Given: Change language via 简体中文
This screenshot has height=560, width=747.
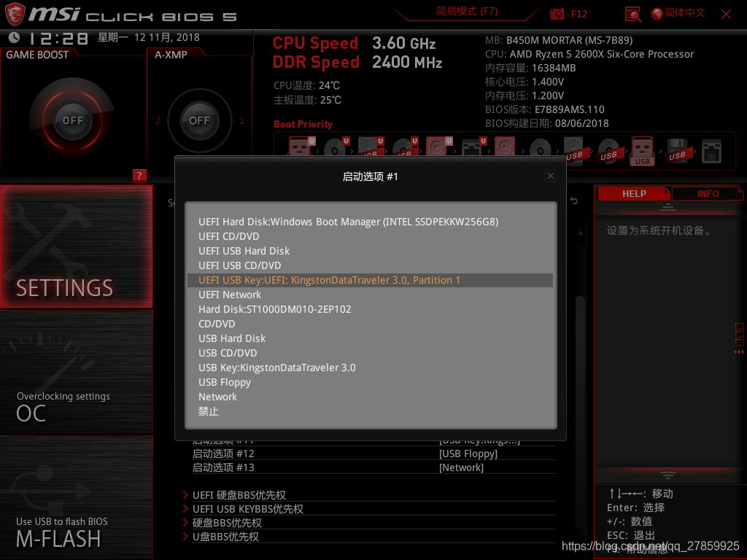Looking at the screenshot, I should click(x=684, y=13).
